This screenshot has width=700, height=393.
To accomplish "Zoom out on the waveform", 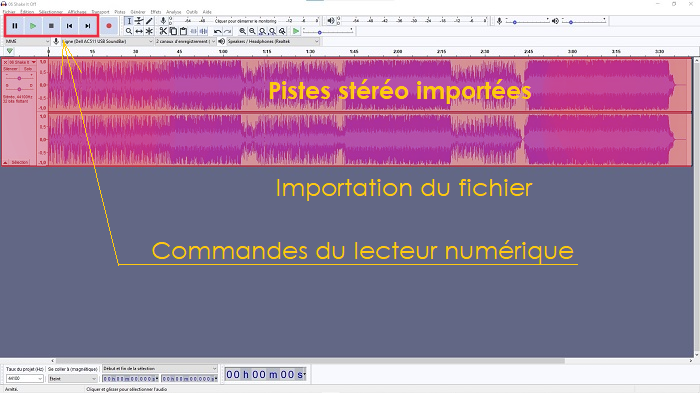I will click(x=252, y=31).
